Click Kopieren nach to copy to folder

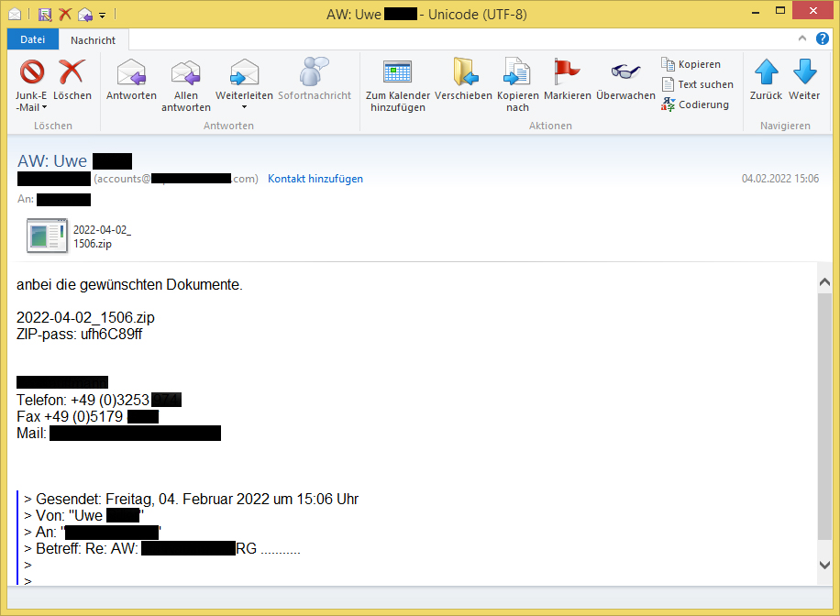[x=517, y=85]
